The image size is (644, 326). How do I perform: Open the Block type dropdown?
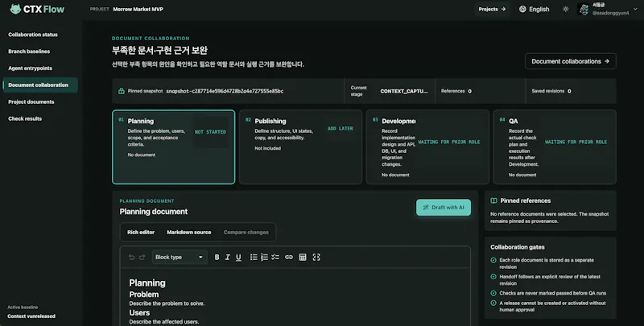[179, 257]
